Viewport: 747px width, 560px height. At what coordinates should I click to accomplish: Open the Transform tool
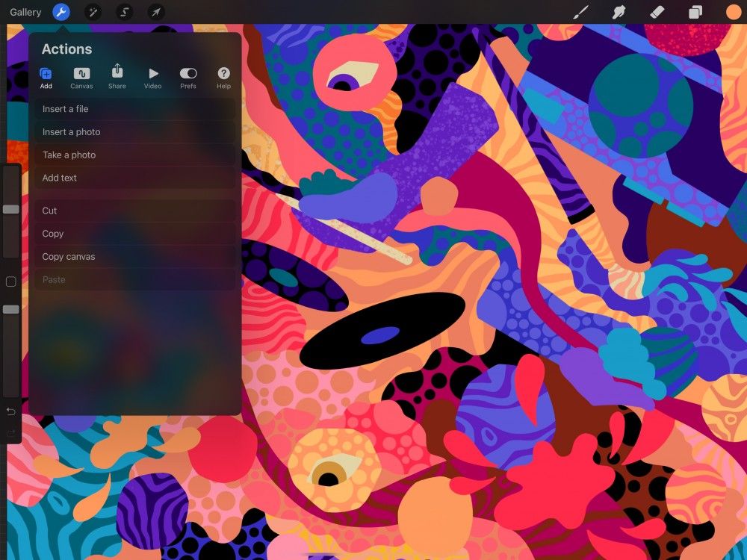pyautogui.click(x=156, y=12)
